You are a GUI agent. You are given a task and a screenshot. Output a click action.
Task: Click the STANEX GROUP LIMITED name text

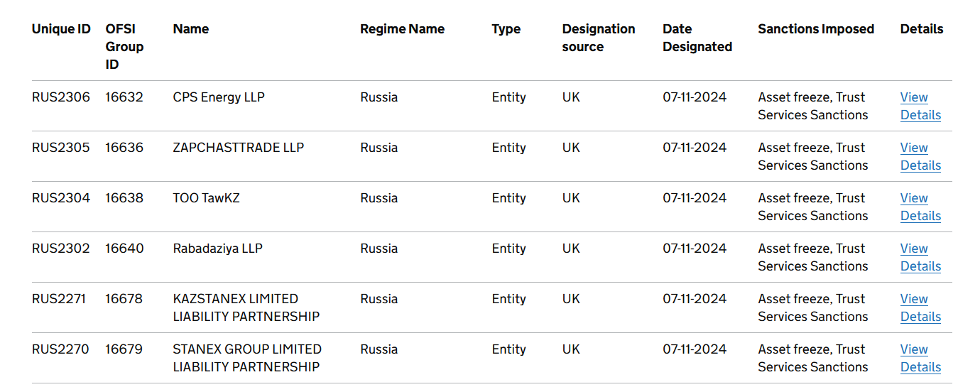pyautogui.click(x=247, y=349)
